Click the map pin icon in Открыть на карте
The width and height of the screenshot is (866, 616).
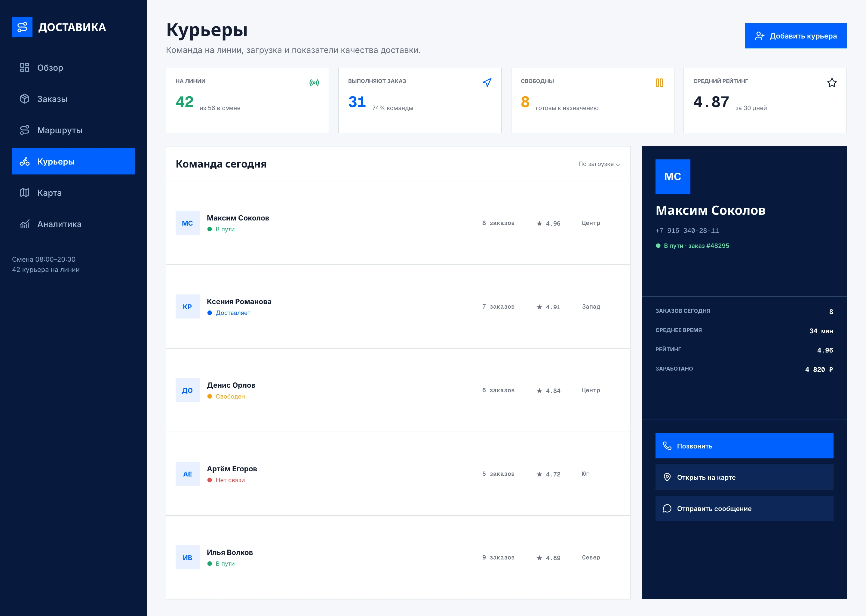(667, 477)
